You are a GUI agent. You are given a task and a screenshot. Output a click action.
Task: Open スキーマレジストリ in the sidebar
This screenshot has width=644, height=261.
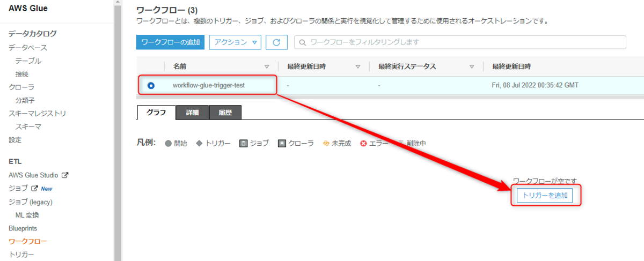click(x=38, y=114)
